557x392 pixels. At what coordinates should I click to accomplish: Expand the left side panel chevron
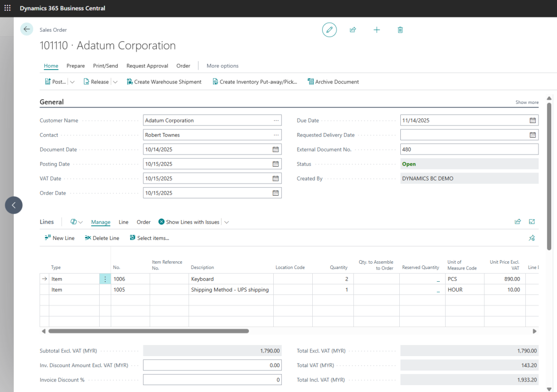pos(14,205)
